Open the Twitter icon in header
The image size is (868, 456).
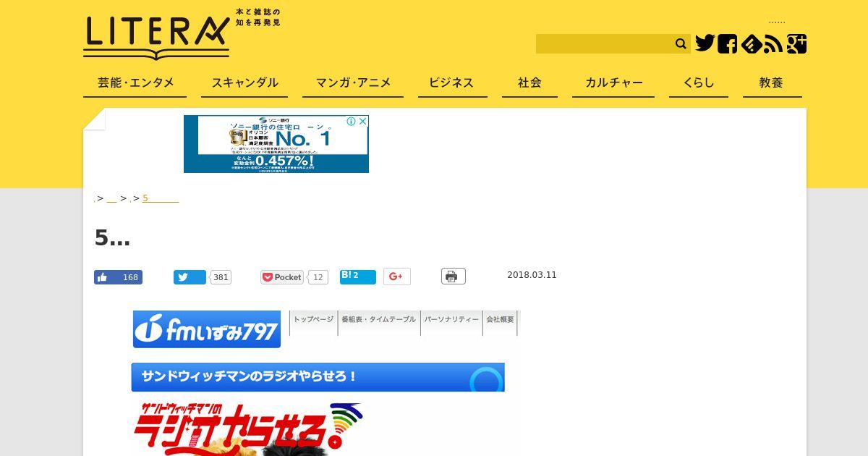point(705,43)
